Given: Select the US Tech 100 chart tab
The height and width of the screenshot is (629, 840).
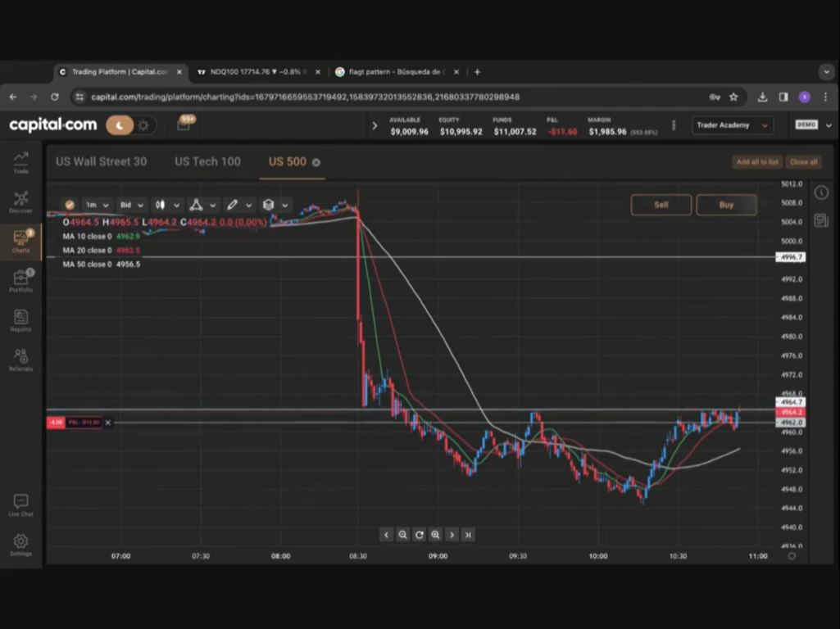Looking at the screenshot, I should click(207, 161).
